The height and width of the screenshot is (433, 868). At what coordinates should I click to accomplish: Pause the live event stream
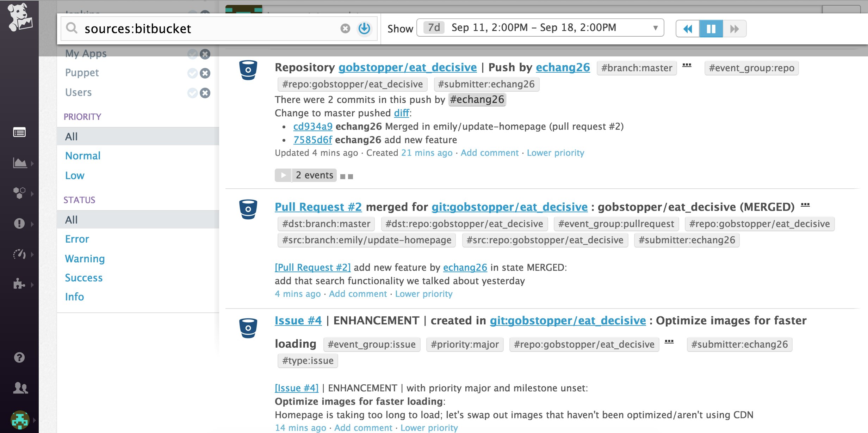tap(711, 29)
